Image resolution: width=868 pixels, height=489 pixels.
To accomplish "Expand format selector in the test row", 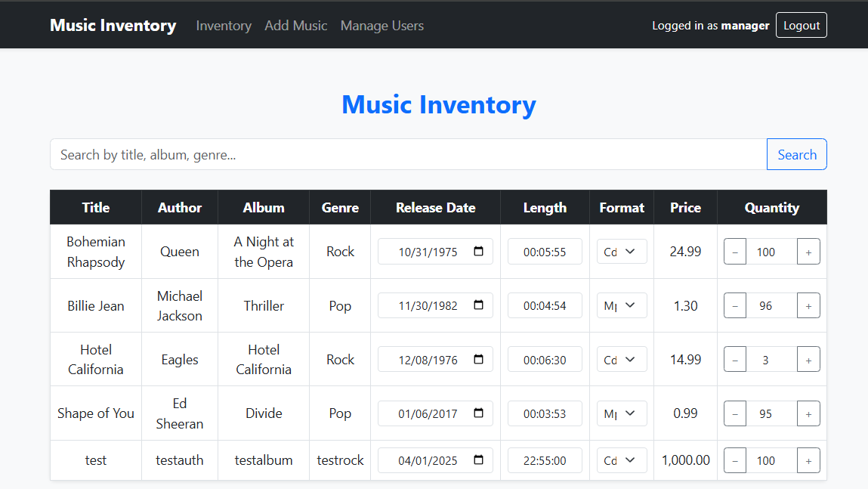I will pyautogui.click(x=622, y=460).
